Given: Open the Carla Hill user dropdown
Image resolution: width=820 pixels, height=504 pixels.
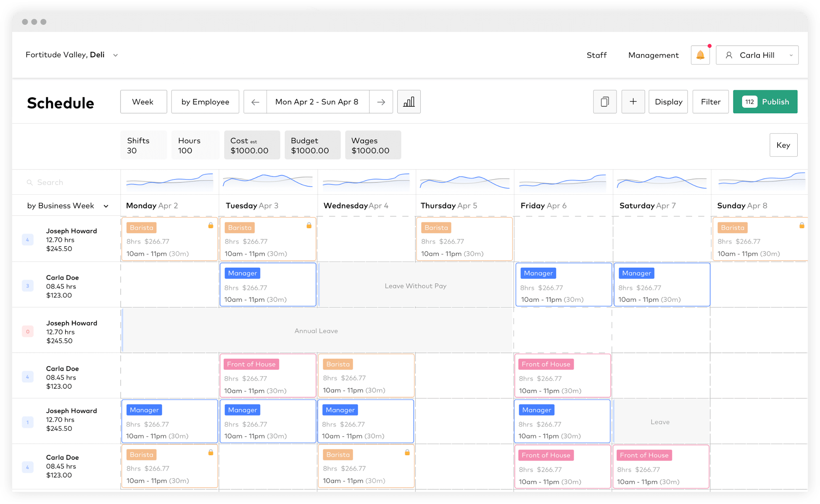Looking at the screenshot, I should click(757, 55).
